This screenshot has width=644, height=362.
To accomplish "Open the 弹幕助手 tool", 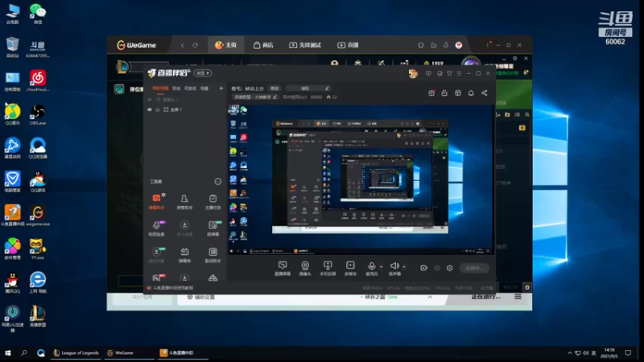I will pyautogui.click(x=157, y=198).
